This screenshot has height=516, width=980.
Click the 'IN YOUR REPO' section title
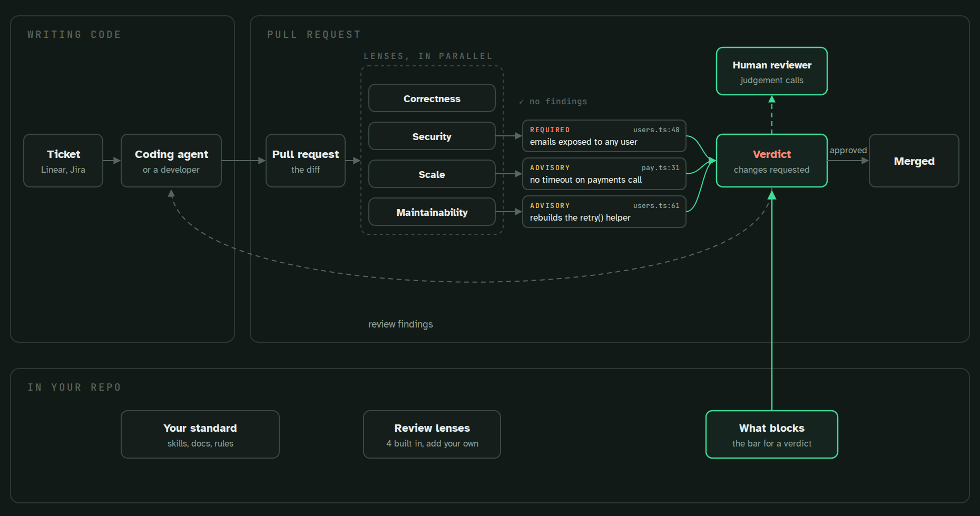pyautogui.click(x=74, y=387)
